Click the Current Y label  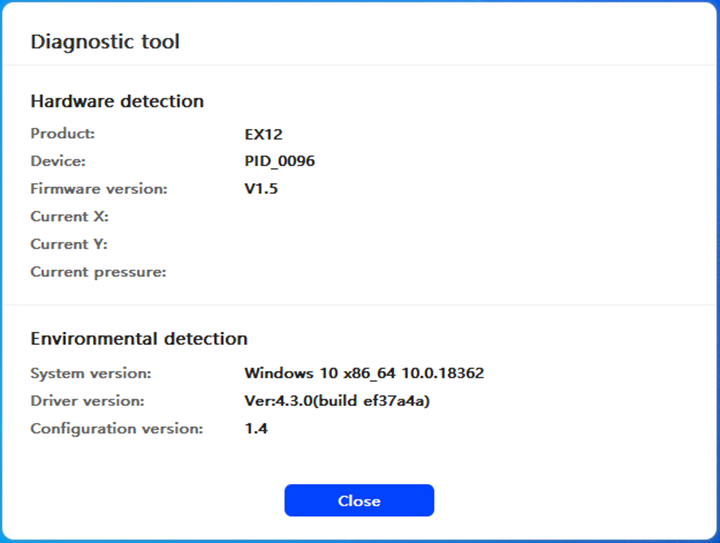click(x=69, y=244)
